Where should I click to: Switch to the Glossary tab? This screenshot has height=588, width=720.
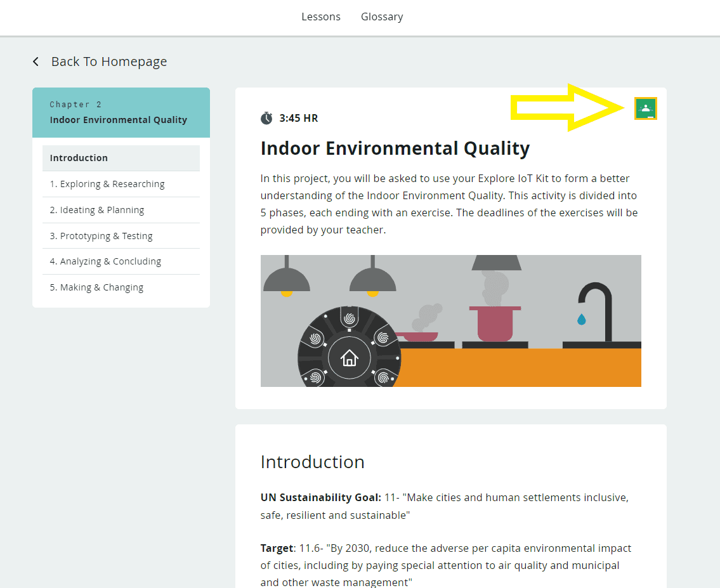(x=382, y=17)
